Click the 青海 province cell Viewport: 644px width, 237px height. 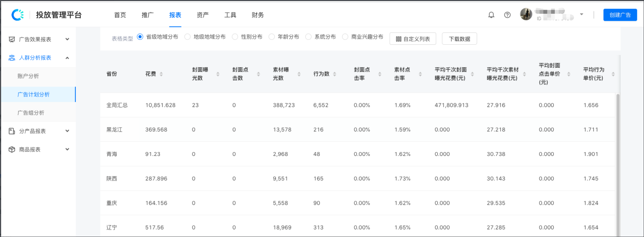112,154
